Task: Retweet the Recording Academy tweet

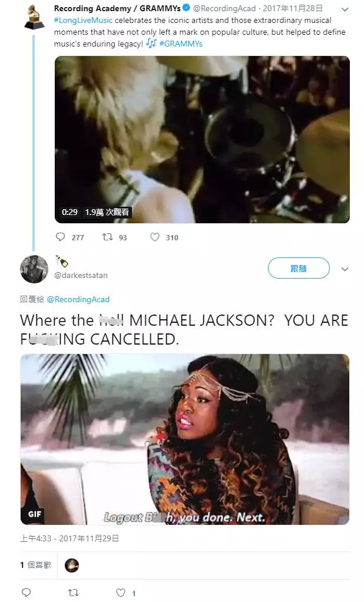Action: (x=108, y=237)
